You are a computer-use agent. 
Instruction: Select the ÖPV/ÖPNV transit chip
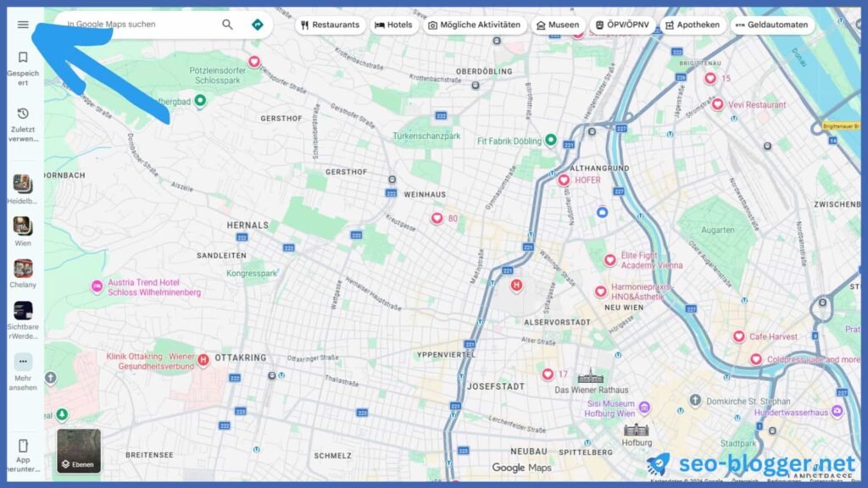[x=623, y=25]
